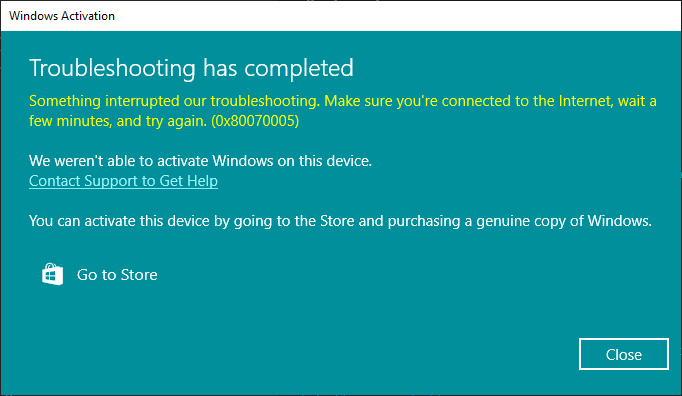Dismiss the dialog with the Close button

click(x=624, y=354)
